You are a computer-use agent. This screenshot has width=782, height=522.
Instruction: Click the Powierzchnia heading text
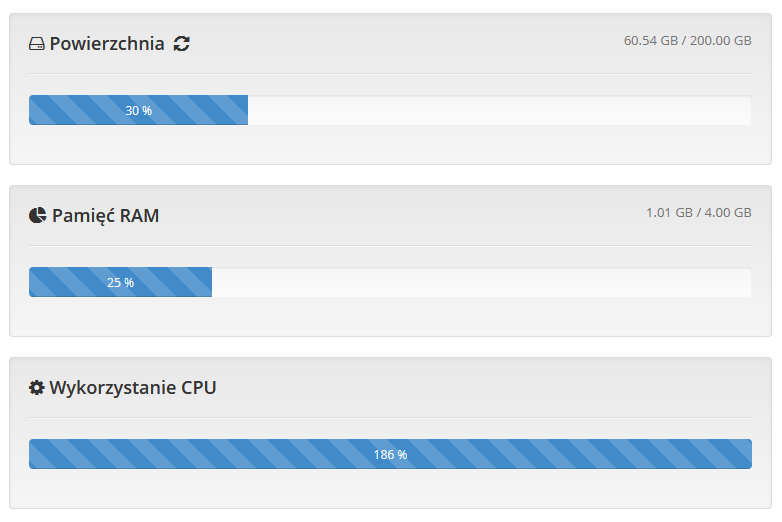pyautogui.click(x=107, y=44)
